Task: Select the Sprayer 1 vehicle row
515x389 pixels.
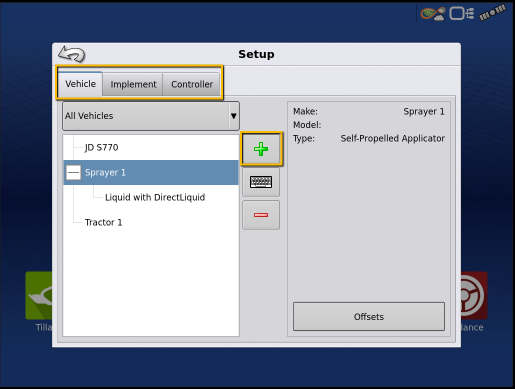Action: 151,172
